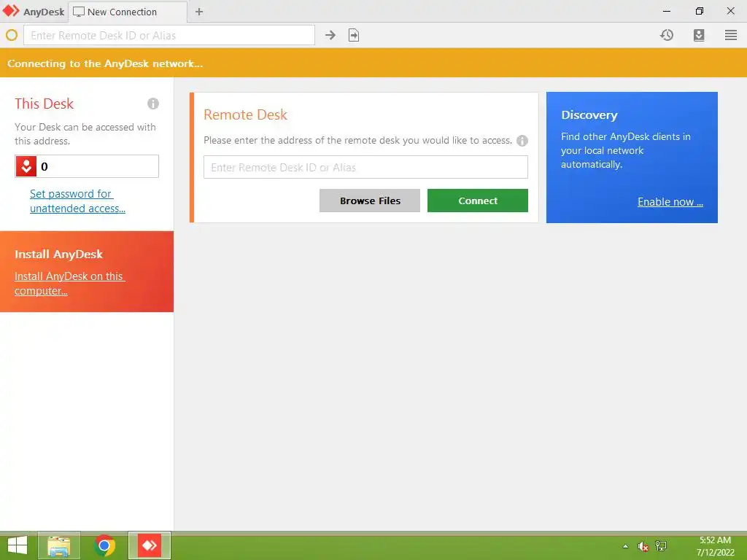747x560 pixels.
Task: Open File Explorer from the taskbar
Action: pyautogui.click(x=59, y=545)
